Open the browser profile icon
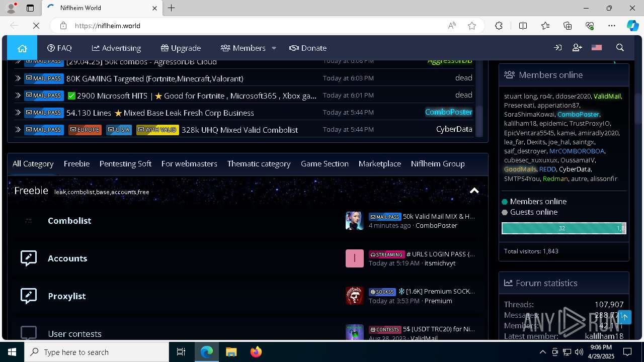 pos(11,8)
